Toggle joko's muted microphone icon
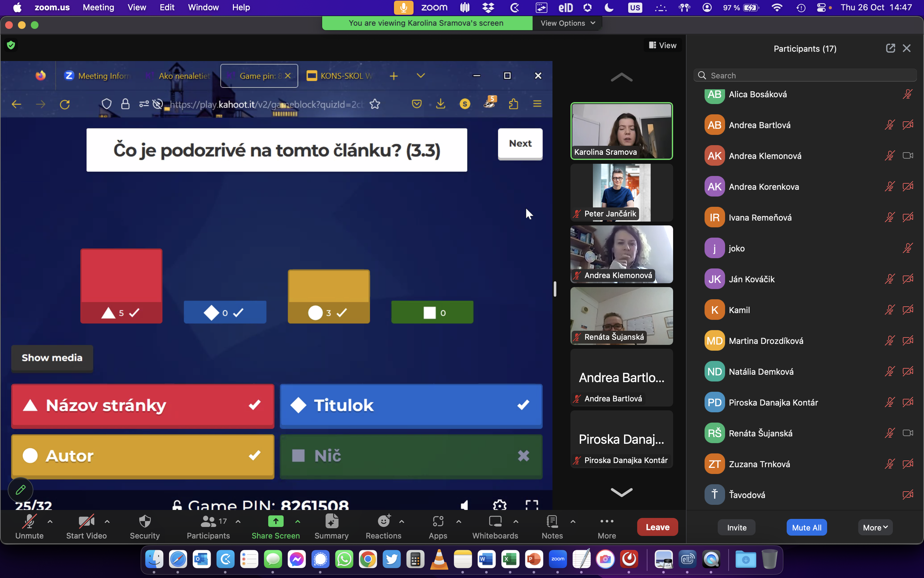Image resolution: width=924 pixels, height=578 pixels. pos(908,248)
